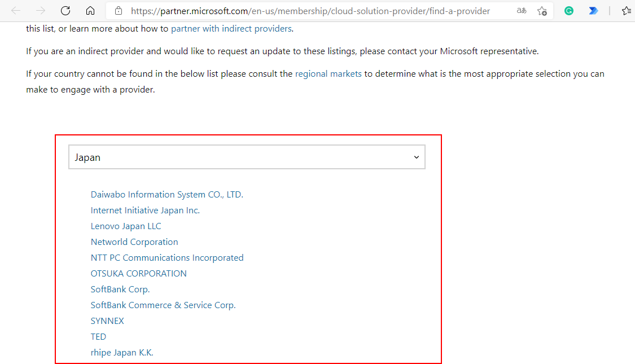Viewport: 635px width, 364px height.
Task: Navigate back to the previous page
Action: (x=16, y=10)
